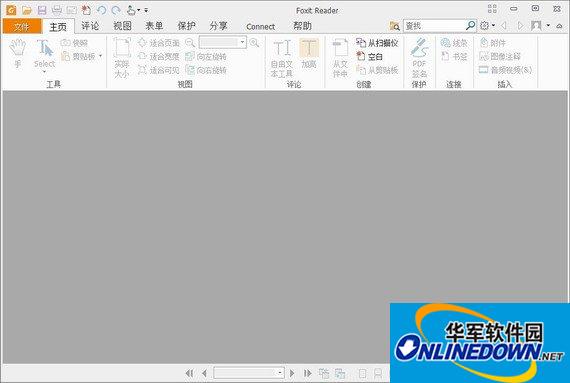Image resolution: width=570 pixels, height=383 pixels.
Task: Open the search settings gear dropdown
Action: click(x=487, y=25)
